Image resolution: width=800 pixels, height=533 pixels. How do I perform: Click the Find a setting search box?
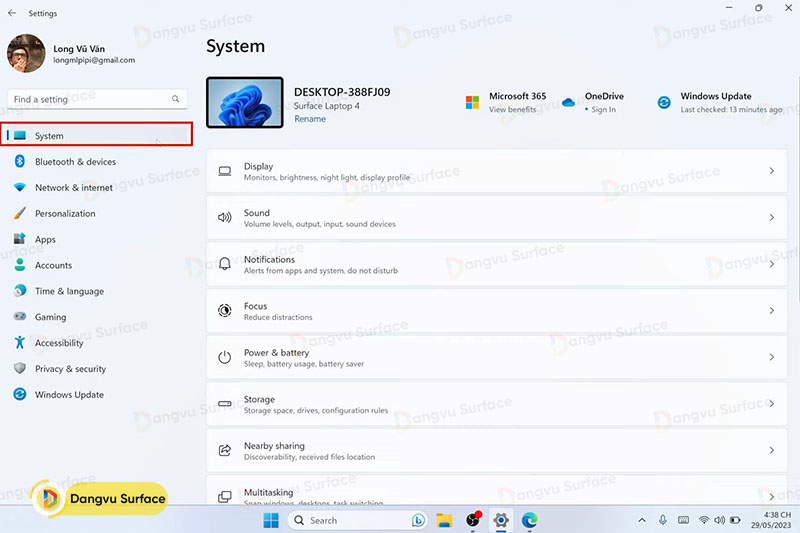[x=90, y=99]
